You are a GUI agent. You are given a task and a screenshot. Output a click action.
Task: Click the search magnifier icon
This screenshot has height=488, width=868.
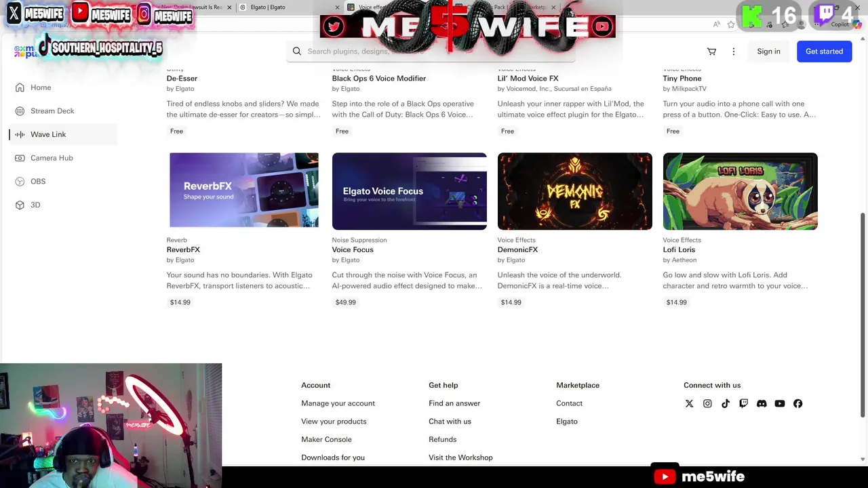click(297, 52)
